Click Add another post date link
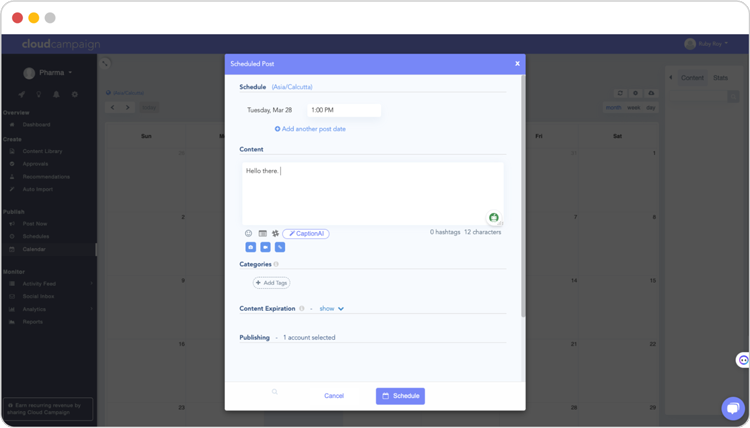This screenshot has width=750, height=428. coord(311,129)
